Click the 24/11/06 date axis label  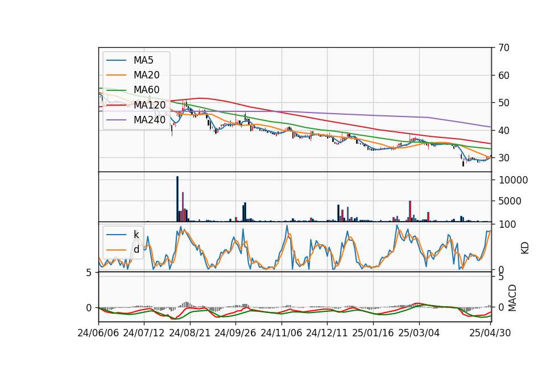coord(282,333)
